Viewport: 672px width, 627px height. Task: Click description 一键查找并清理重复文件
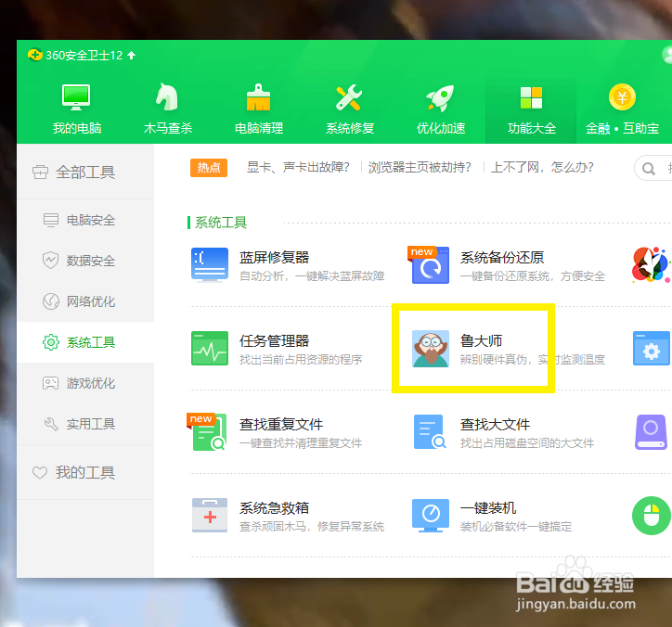(301, 443)
